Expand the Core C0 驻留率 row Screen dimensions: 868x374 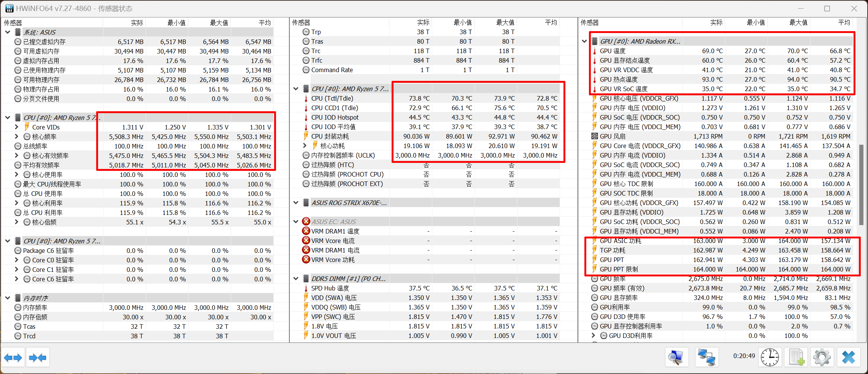(x=17, y=260)
